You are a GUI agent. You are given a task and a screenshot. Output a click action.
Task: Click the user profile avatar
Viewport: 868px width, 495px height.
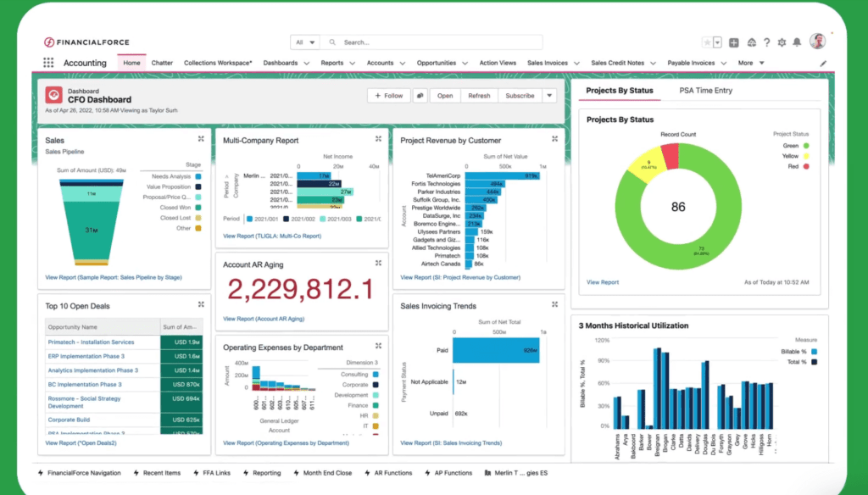coord(817,42)
